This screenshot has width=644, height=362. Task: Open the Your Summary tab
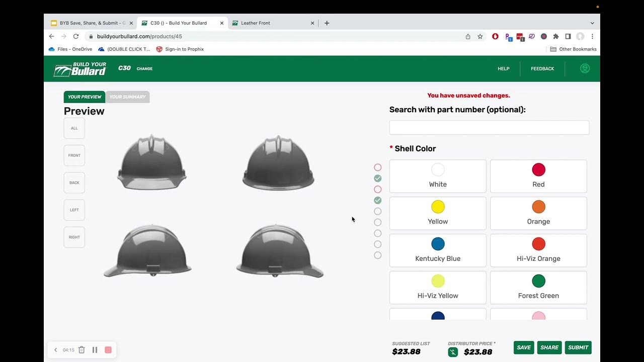tap(127, 97)
